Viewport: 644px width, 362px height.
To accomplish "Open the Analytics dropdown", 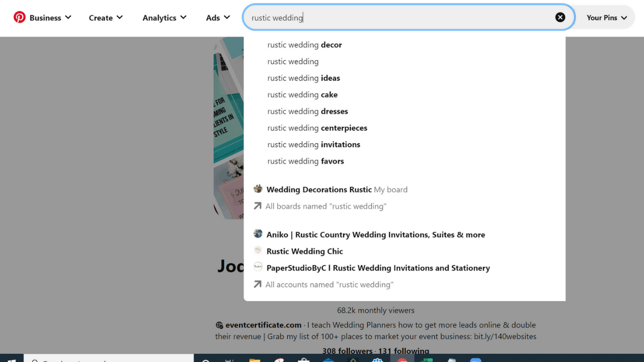I will pyautogui.click(x=165, y=18).
